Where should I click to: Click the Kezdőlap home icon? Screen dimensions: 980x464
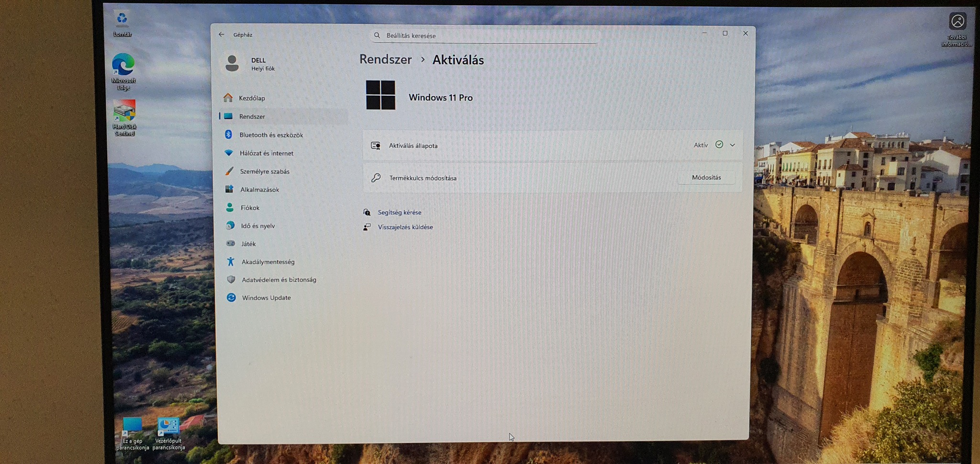pyautogui.click(x=228, y=98)
